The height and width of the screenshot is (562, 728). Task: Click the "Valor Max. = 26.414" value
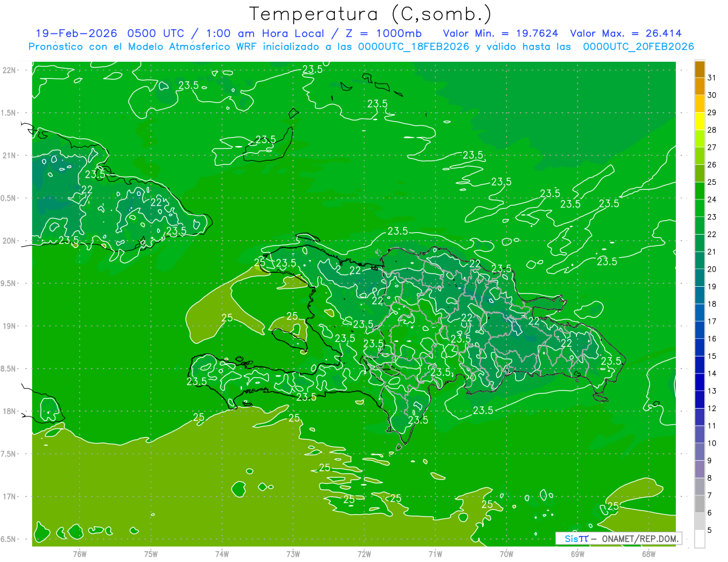point(626,33)
